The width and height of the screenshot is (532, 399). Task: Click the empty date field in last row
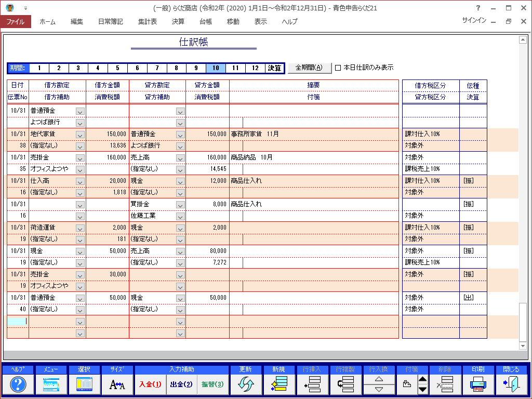[17, 321]
